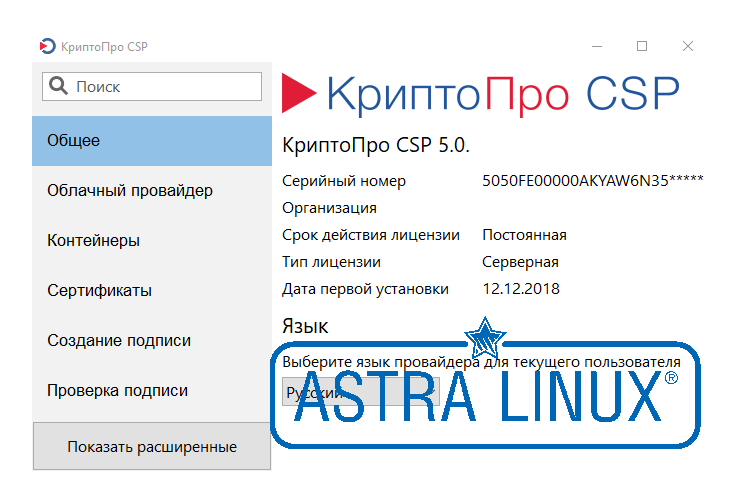Open the Проверка подписи section
This screenshot has height=503, width=741.
152,390
